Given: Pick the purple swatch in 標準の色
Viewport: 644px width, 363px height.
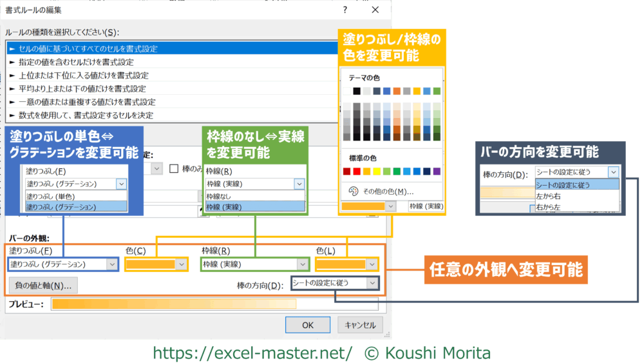Looking at the screenshot, I should (437, 172).
